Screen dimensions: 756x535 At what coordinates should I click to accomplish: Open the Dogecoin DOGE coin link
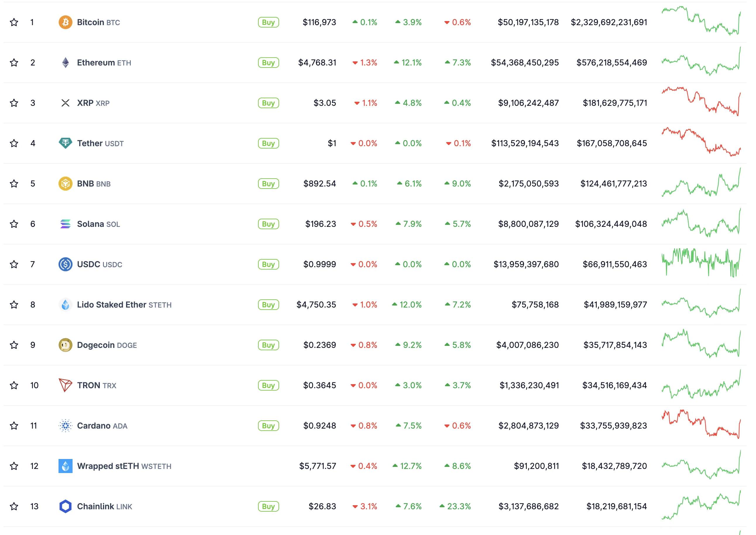click(x=107, y=345)
